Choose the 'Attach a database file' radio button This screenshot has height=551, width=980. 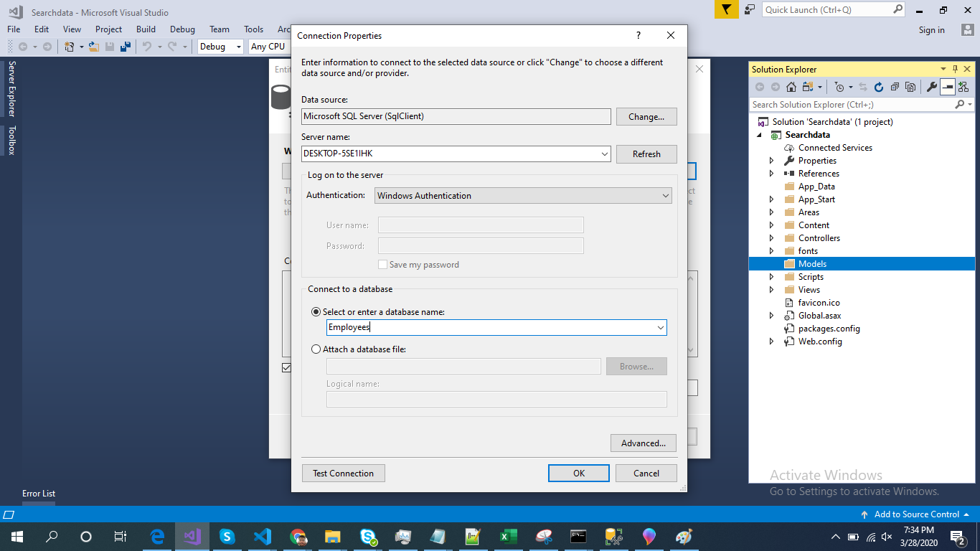click(316, 349)
